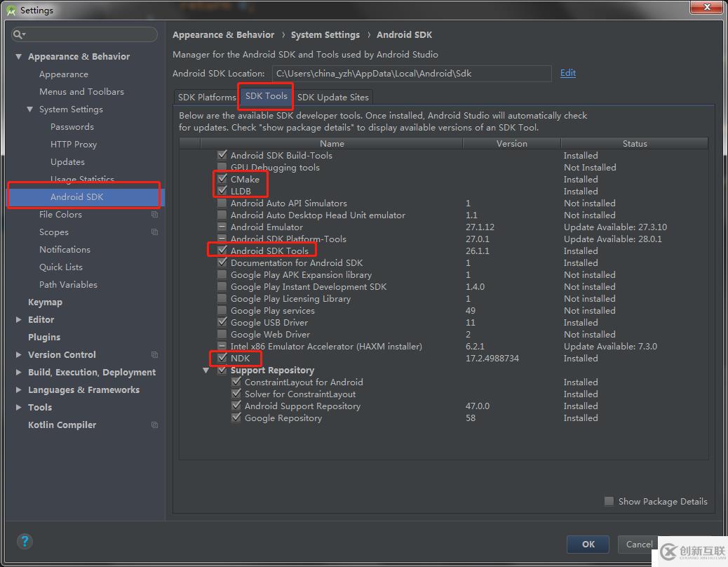Open the Quick Lists settings
This screenshot has height=567, width=728.
pos(61,267)
